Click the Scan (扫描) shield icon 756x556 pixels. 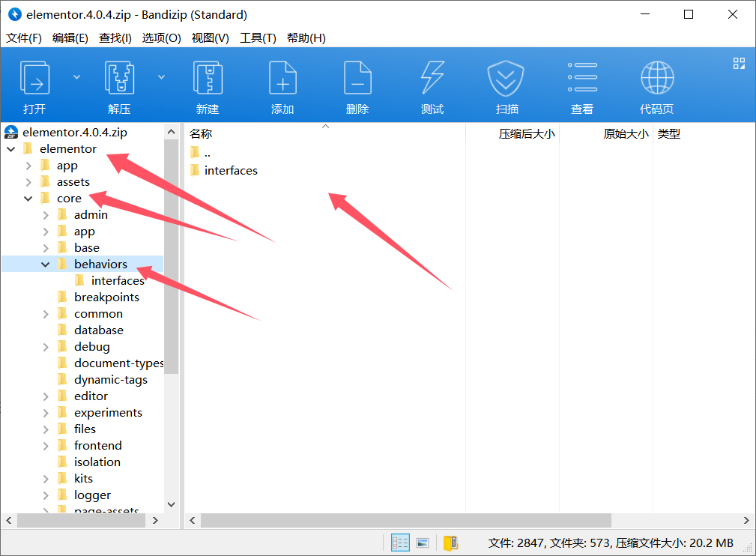tap(506, 78)
